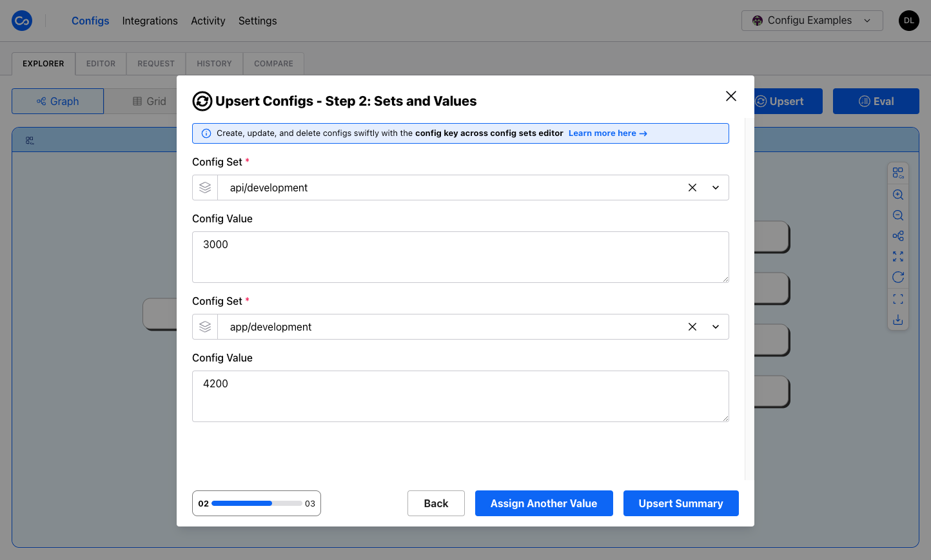
Task: Click the refresh graph icon
Action: coord(898,277)
